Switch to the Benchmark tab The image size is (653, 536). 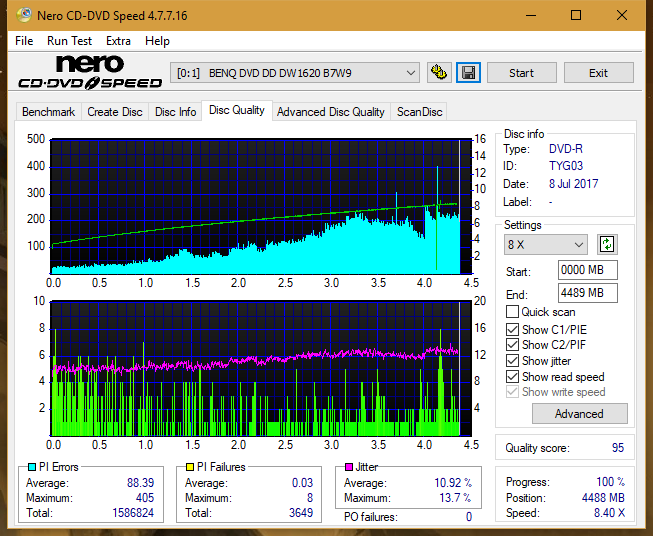point(48,112)
